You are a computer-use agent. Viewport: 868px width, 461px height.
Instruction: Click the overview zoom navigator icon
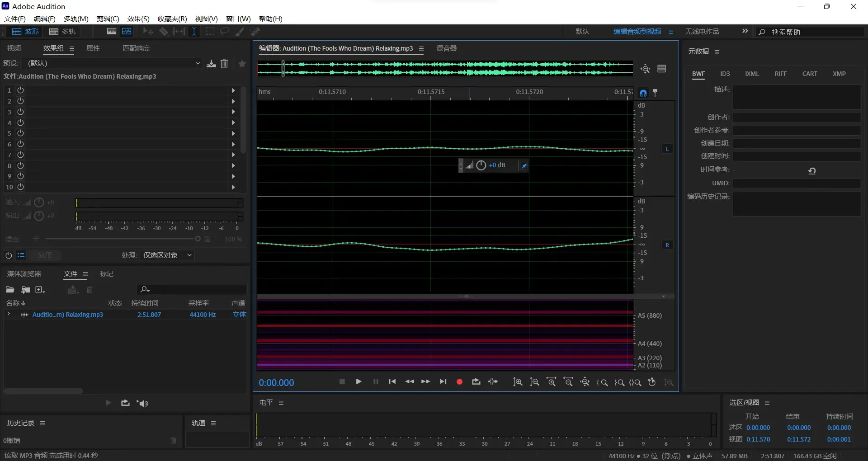pos(646,69)
